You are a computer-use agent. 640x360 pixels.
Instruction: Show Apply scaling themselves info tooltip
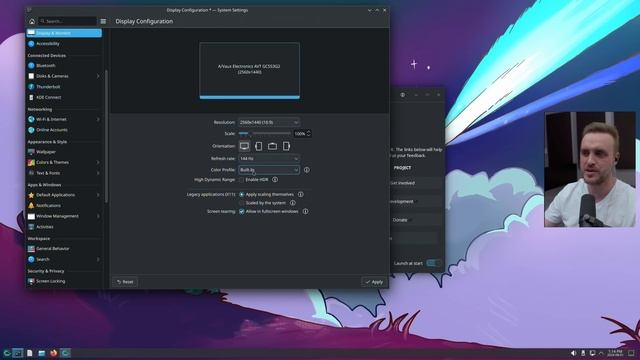(301, 195)
